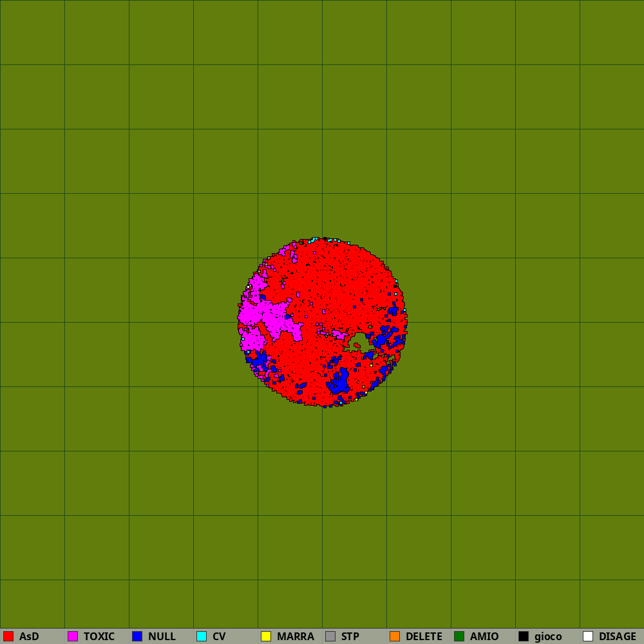Click the cyan CV cells on circle's top edge
Image resolution: width=644 pixels, height=644 pixels.
coord(314,240)
